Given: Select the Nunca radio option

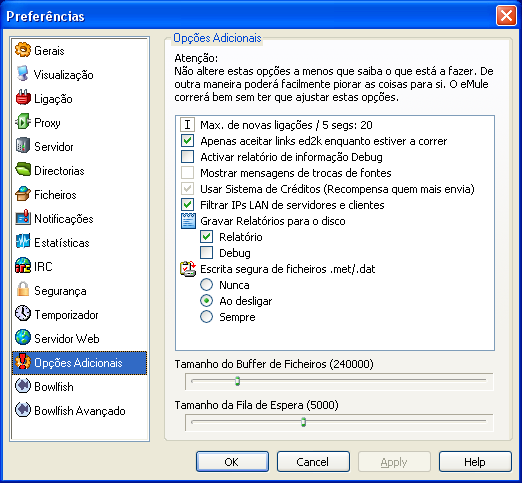Looking at the screenshot, I should coord(206,285).
